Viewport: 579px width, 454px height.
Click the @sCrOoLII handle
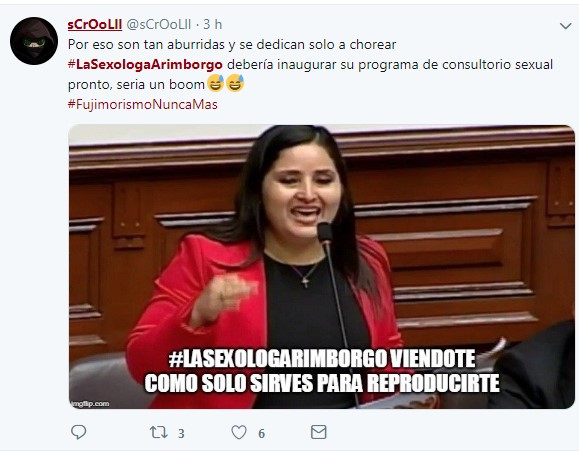pos(159,24)
